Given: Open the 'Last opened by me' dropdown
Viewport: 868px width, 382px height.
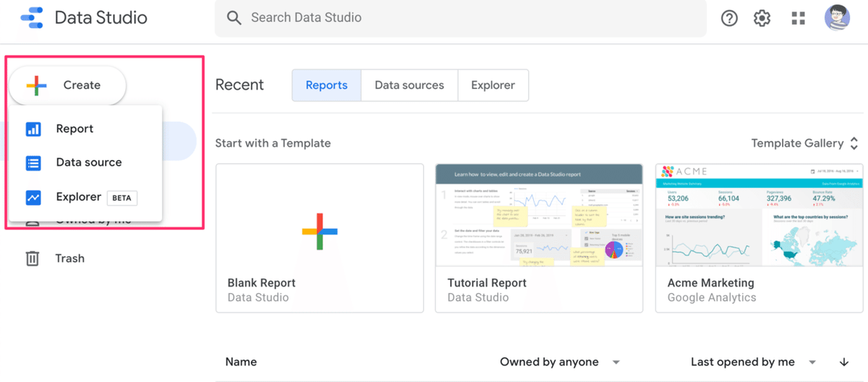Looking at the screenshot, I should (x=812, y=362).
